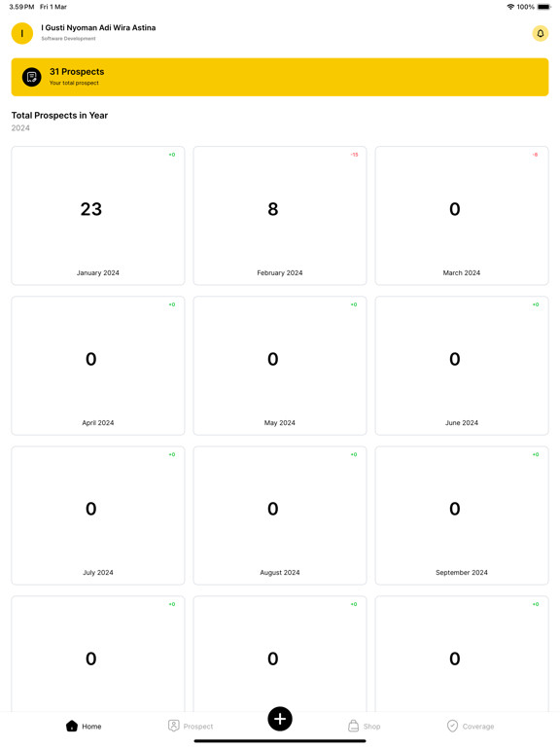This screenshot has width=560, height=747.
Task: Open the April 2024 card
Action: (x=98, y=366)
